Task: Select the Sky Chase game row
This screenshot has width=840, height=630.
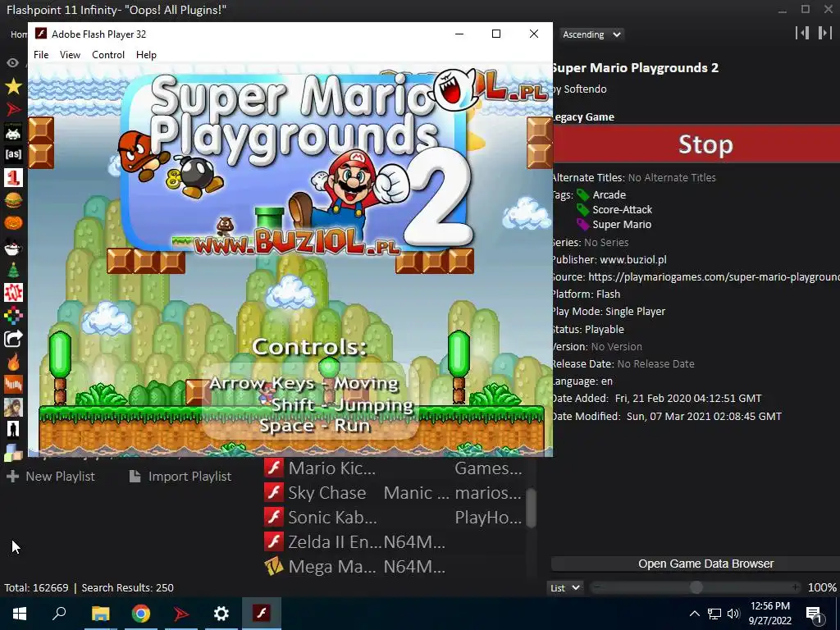Action: coord(395,493)
